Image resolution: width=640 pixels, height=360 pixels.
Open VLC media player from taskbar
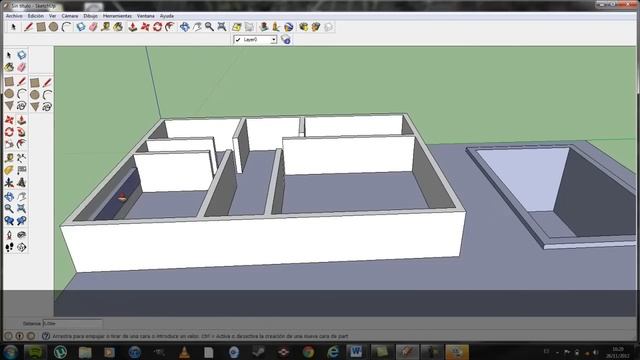pyautogui.click(x=184, y=352)
